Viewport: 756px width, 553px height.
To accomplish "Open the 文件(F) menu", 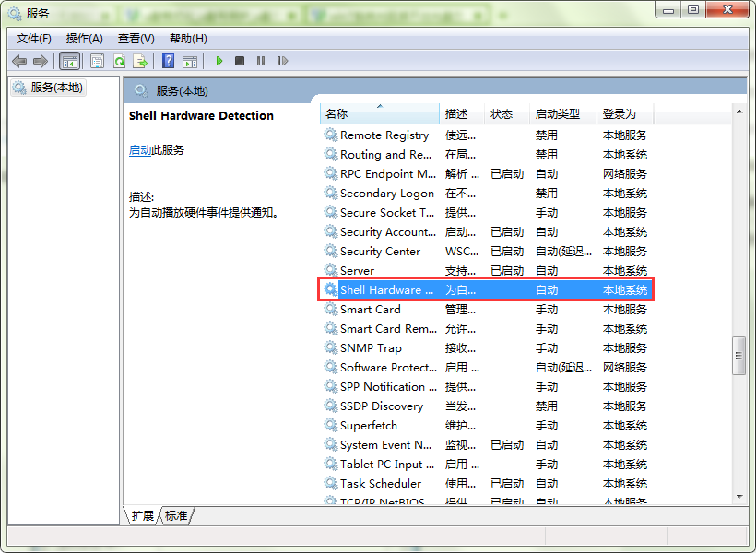I will click(34, 38).
